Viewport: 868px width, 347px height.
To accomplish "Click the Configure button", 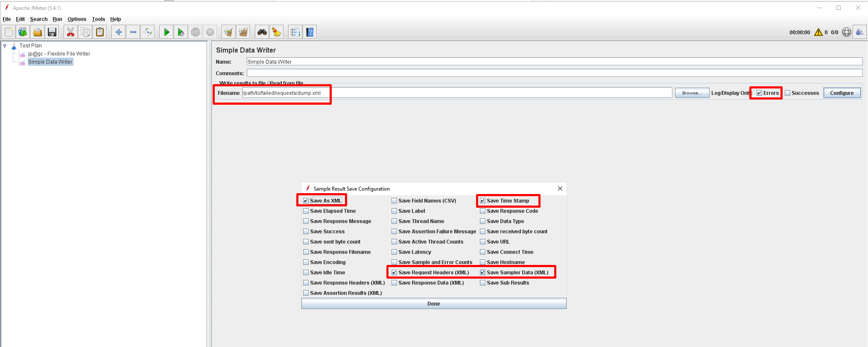I will [x=842, y=93].
